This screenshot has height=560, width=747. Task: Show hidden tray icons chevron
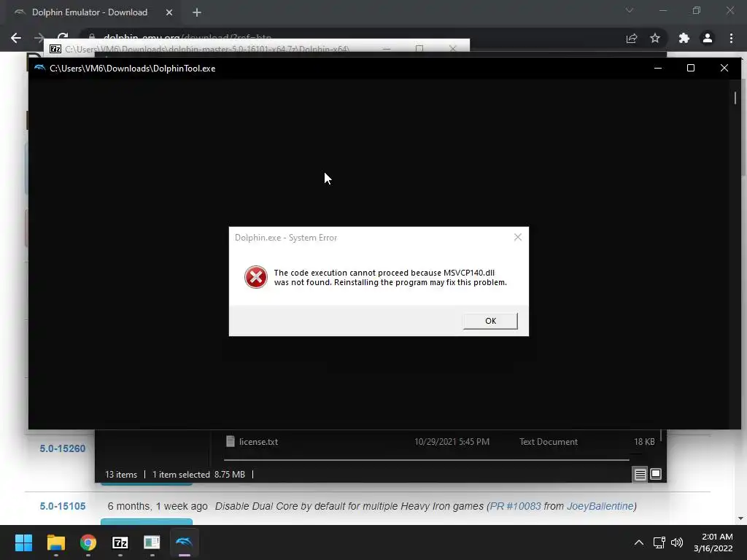click(x=639, y=542)
